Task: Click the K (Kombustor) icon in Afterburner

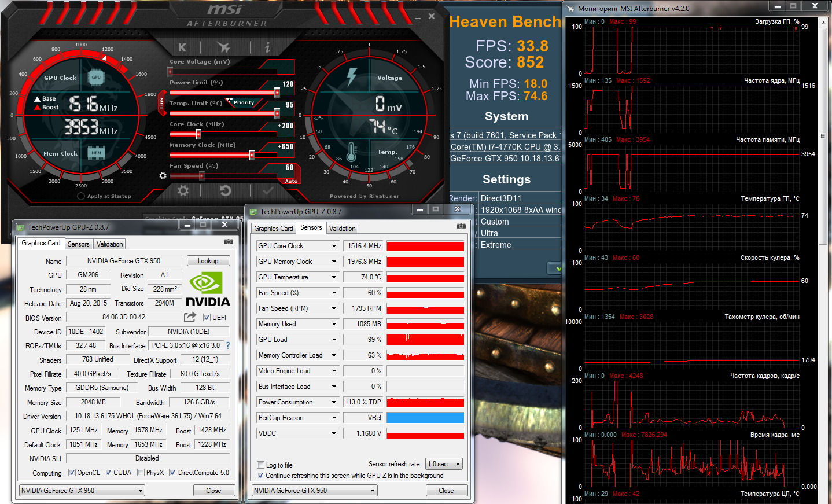Action: pos(182,47)
